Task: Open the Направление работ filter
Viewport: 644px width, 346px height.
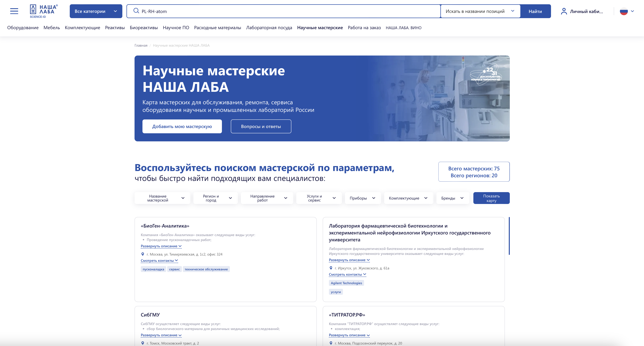Action: click(267, 198)
